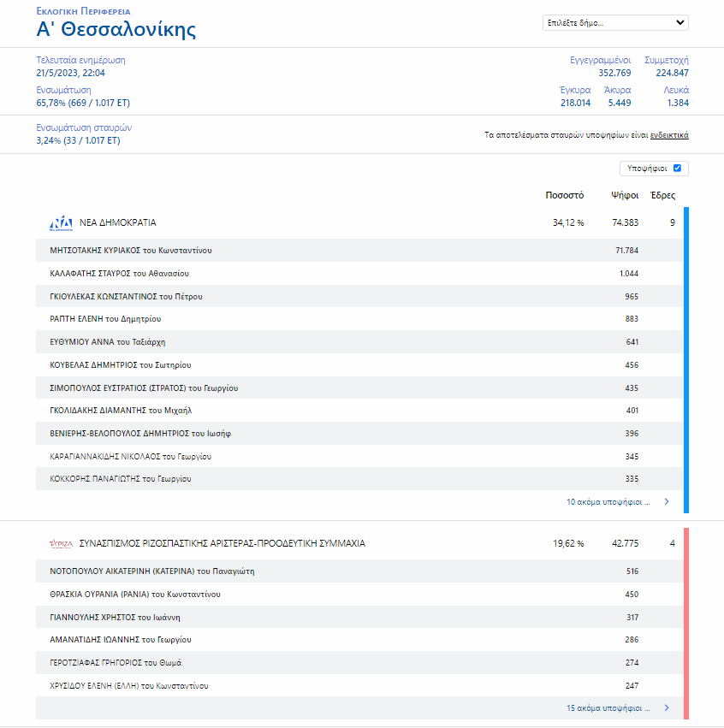Click chevron arrow beside 10 more candidates
The height and width of the screenshot is (728, 724).
[667, 502]
